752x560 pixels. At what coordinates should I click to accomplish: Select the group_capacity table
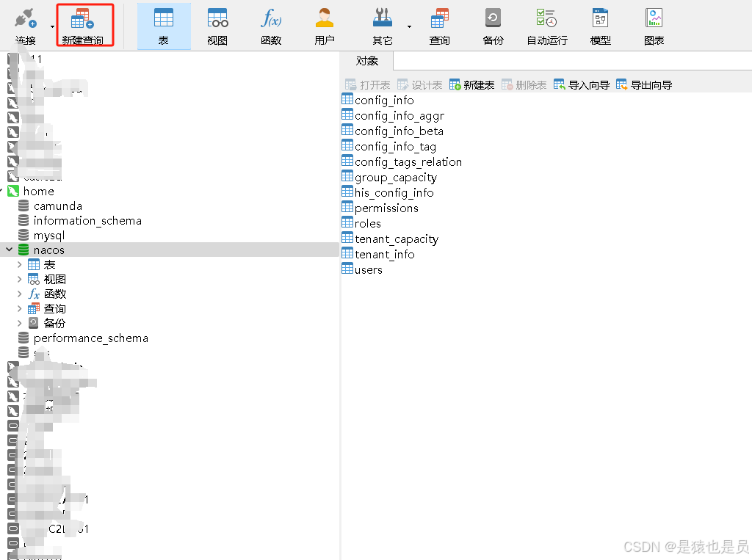[x=396, y=178]
